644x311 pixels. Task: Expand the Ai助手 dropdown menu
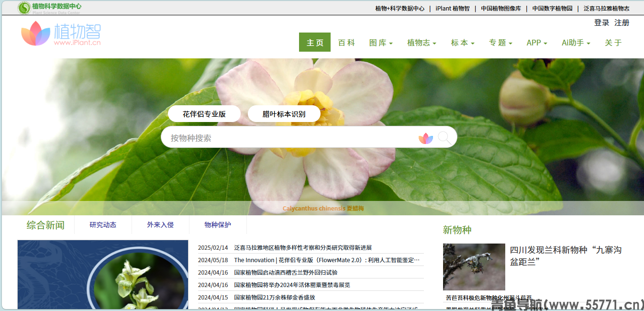pos(576,43)
